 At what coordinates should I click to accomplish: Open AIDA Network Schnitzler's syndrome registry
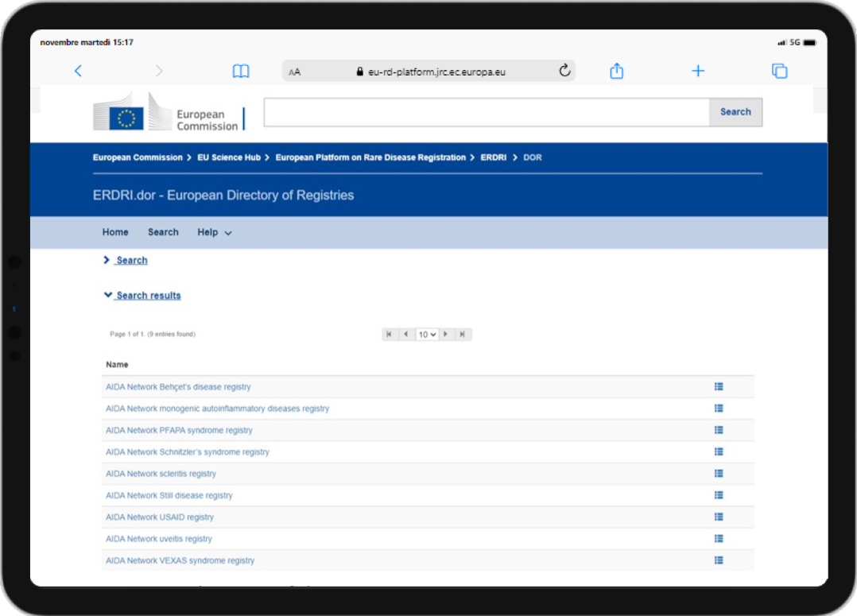point(188,452)
